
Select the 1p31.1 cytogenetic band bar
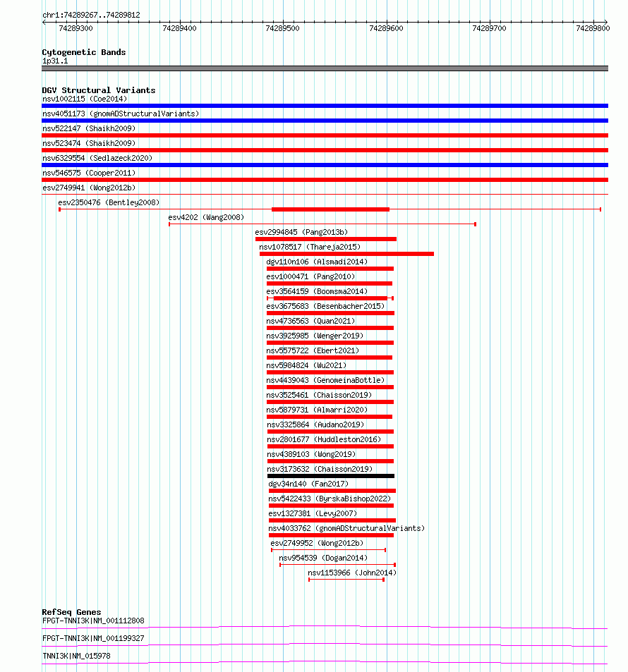coord(325,68)
